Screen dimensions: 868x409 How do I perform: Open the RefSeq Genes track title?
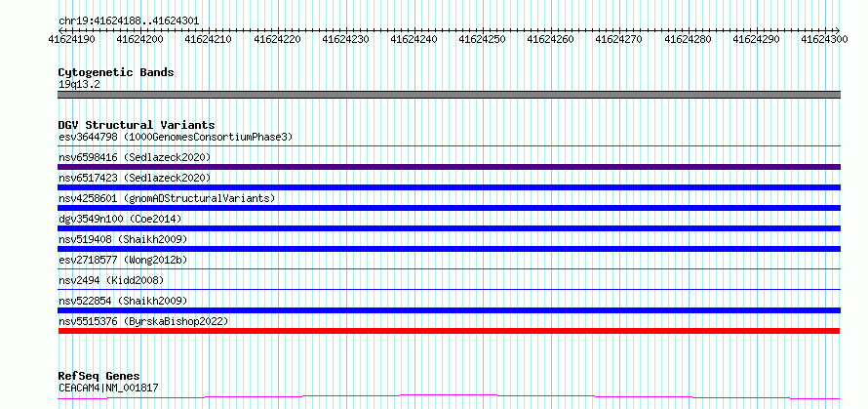pyautogui.click(x=99, y=377)
